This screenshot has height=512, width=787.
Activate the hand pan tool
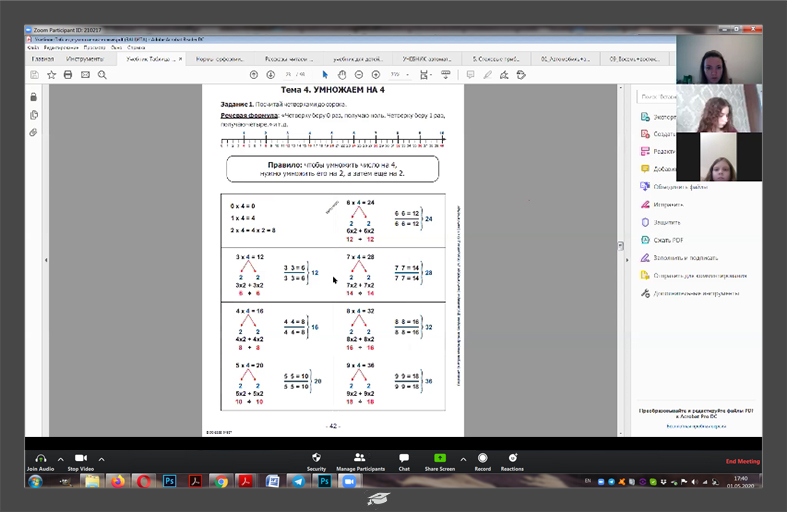click(342, 75)
